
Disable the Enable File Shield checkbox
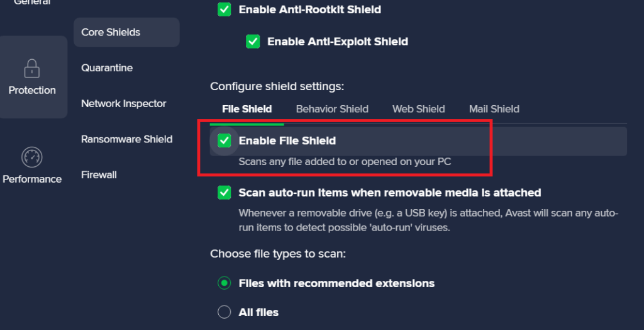[224, 140]
